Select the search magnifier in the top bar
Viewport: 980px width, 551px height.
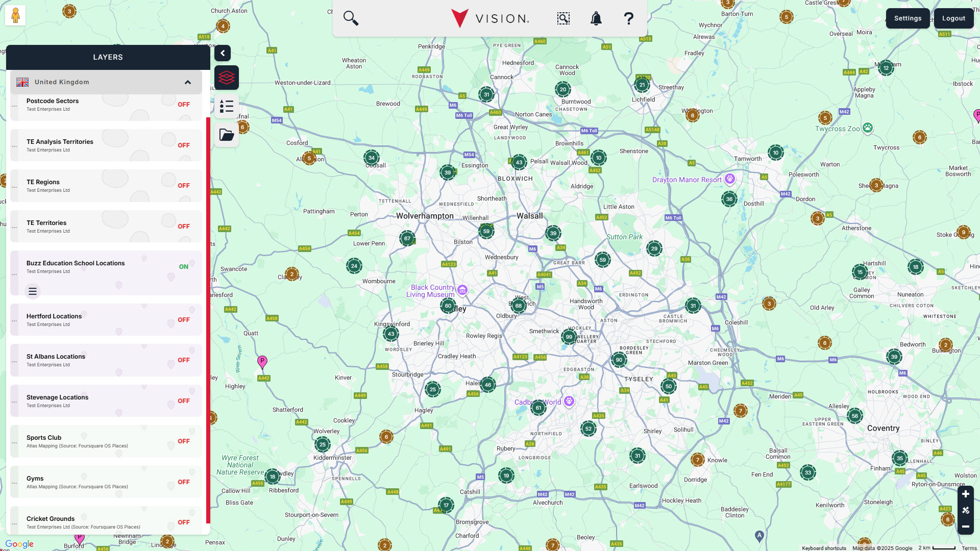351,18
